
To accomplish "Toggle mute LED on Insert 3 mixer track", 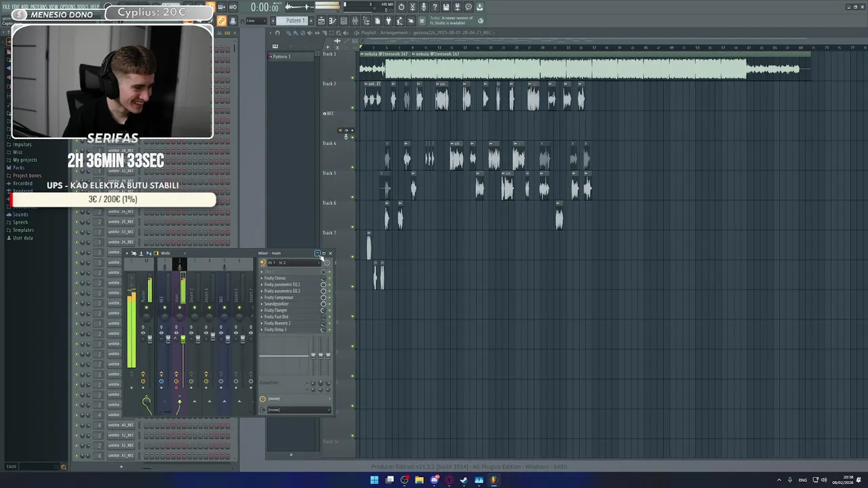I will click(x=195, y=307).
